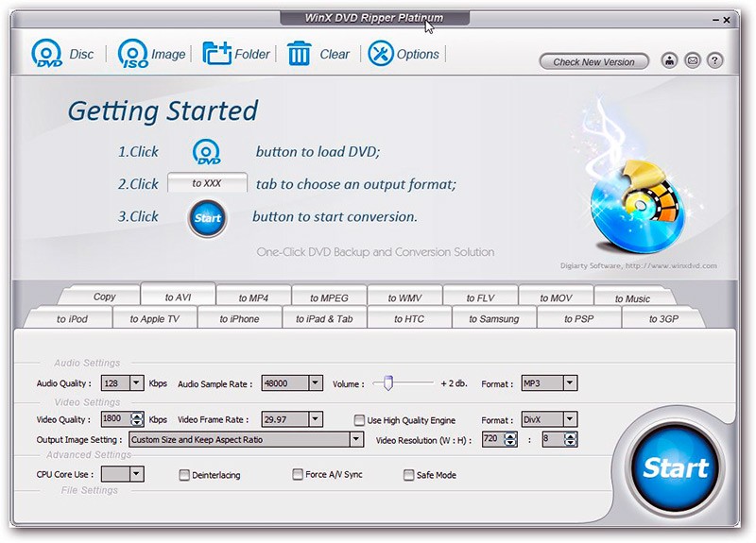The image size is (756, 543).
Task: Click the 'Getting Started' heading
Action: pos(163,111)
